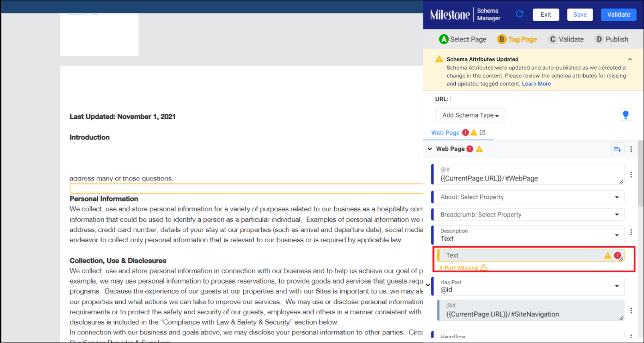644x343 pixels.
Task: Open the Add Schema Type dropdown
Action: [x=470, y=115]
